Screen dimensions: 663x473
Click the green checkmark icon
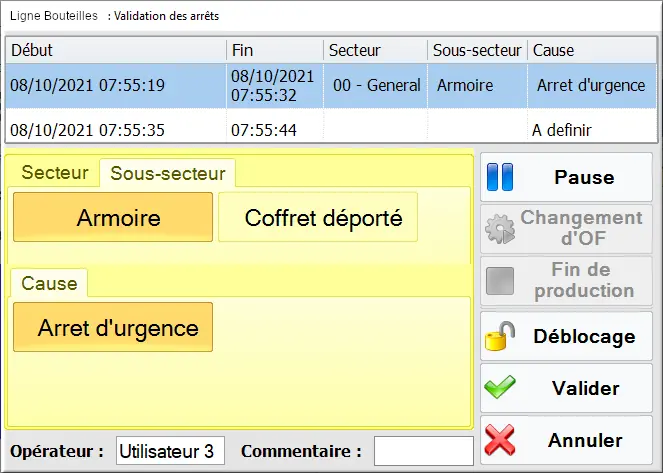click(x=500, y=387)
